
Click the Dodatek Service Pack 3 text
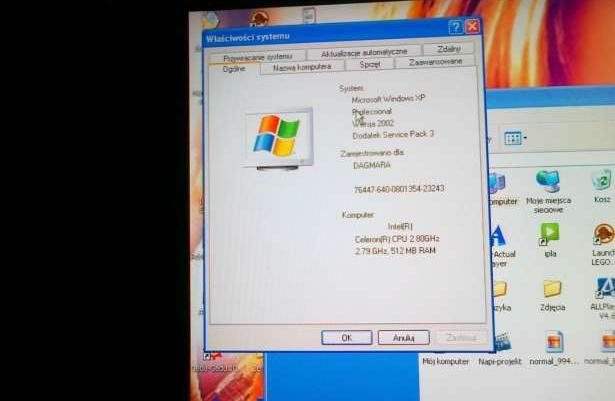click(x=393, y=135)
